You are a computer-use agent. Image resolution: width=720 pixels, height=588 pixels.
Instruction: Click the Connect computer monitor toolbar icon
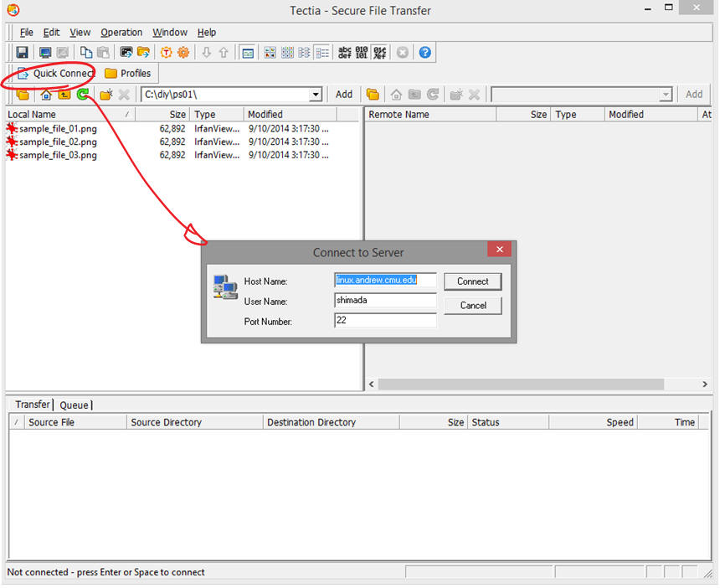(x=45, y=53)
